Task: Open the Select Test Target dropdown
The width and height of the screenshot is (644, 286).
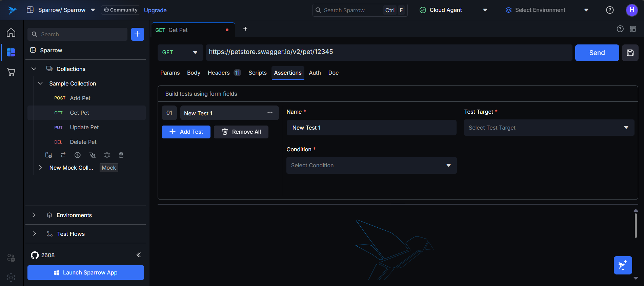Action: [x=549, y=128]
